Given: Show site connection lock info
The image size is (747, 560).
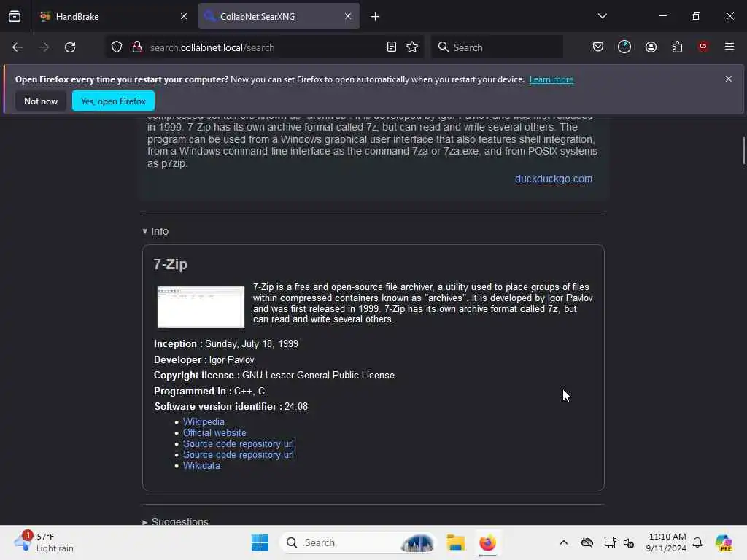Looking at the screenshot, I should [x=137, y=47].
